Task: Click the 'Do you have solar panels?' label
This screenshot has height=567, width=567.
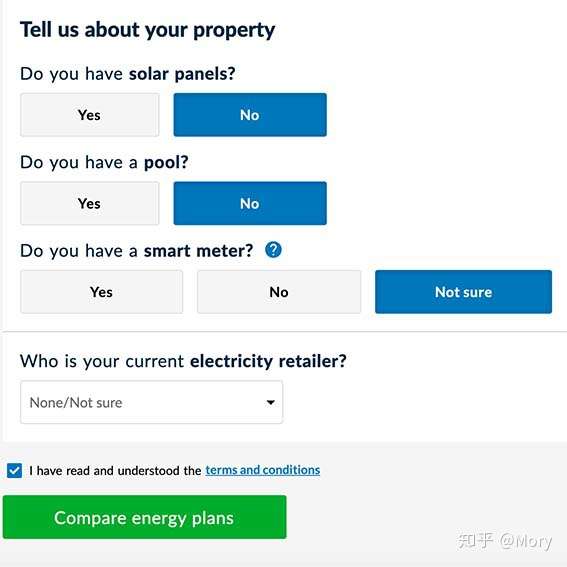Action: pos(128,74)
